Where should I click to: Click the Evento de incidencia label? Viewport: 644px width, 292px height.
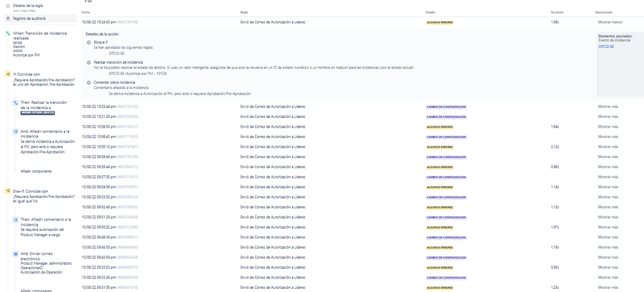[614, 40]
